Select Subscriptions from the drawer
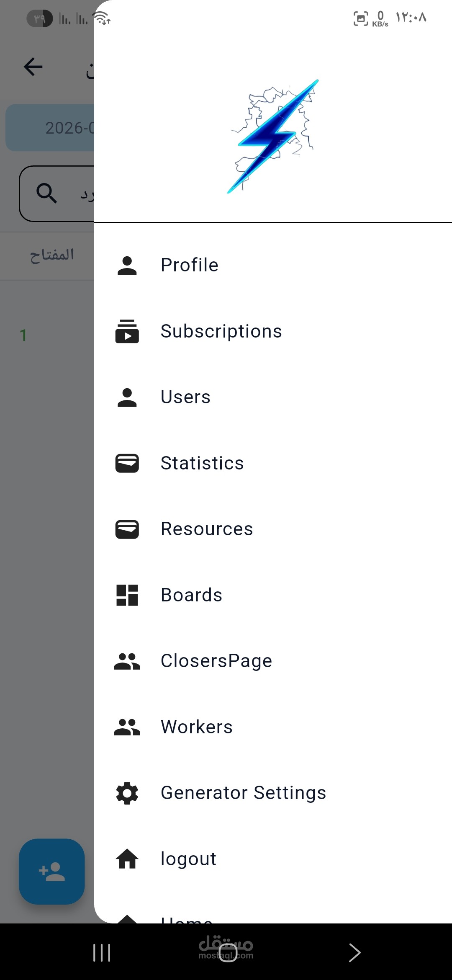The width and height of the screenshot is (452, 980). tap(221, 331)
